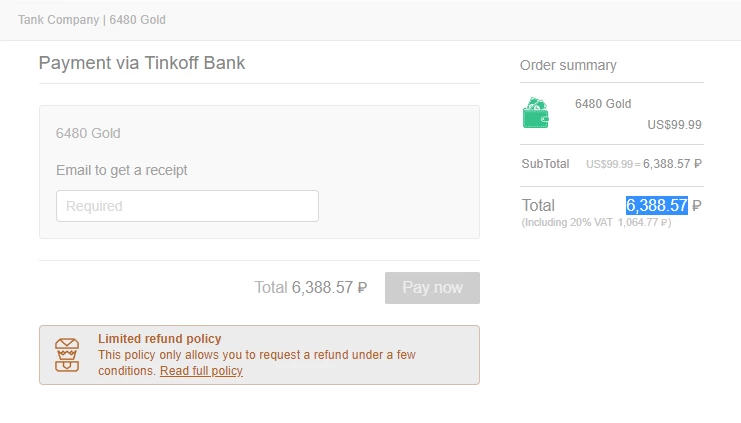Open the Read full policy link

click(201, 371)
